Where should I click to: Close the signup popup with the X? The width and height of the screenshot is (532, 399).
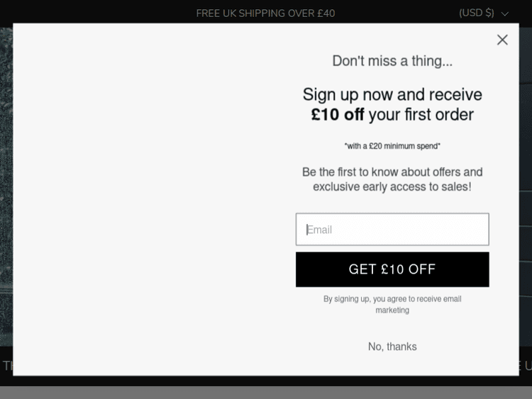pos(502,40)
